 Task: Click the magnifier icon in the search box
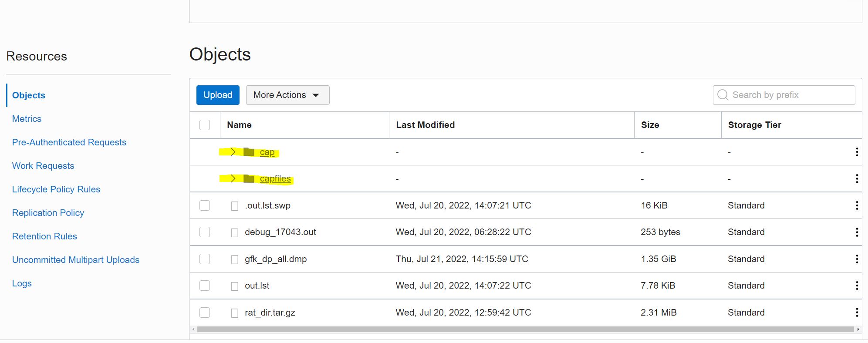coord(723,95)
